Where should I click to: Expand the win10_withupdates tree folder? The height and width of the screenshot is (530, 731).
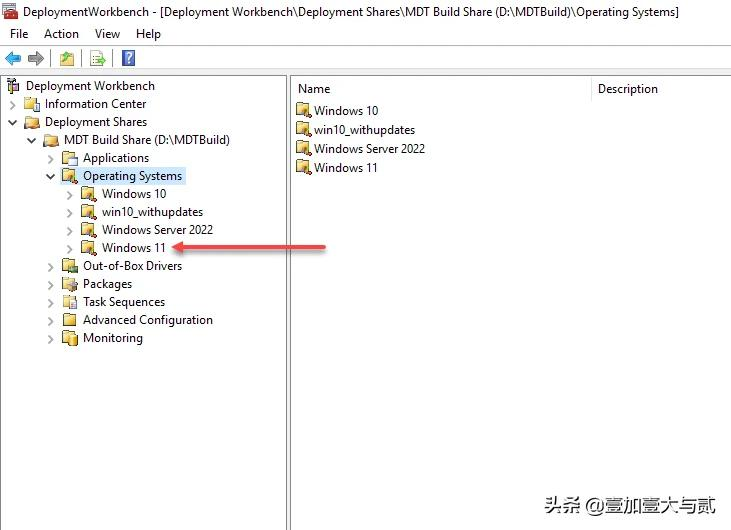coord(69,213)
